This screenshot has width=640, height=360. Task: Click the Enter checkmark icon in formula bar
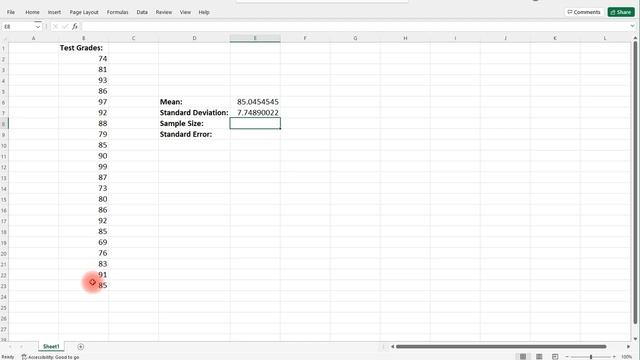pyautogui.click(x=65, y=27)
